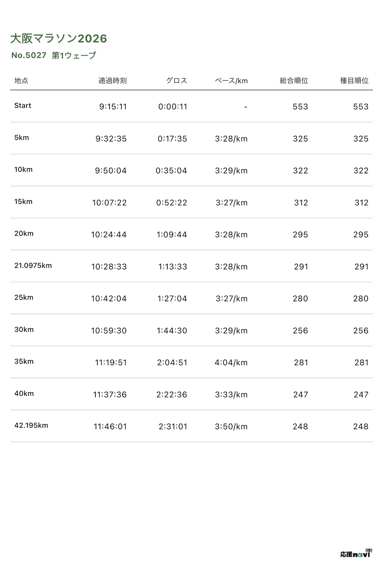
Task: Select the 種目順位 column header
Action: [x=354, y=81]
